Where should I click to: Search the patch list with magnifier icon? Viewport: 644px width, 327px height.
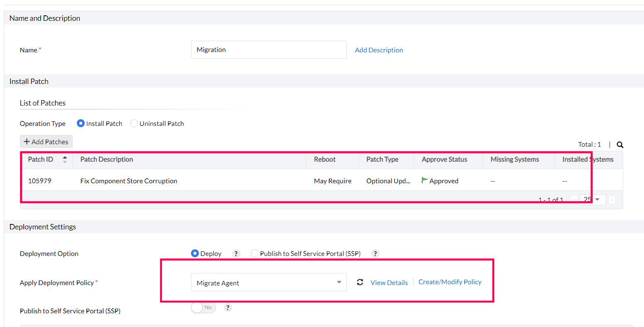620,145
